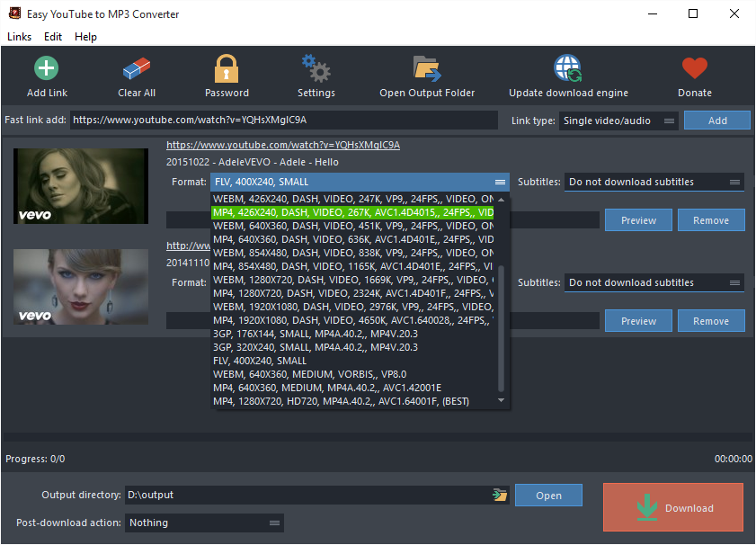
Task: Open the Subtitles dropdown for Taylor Swift video
Action: (654, 281)
